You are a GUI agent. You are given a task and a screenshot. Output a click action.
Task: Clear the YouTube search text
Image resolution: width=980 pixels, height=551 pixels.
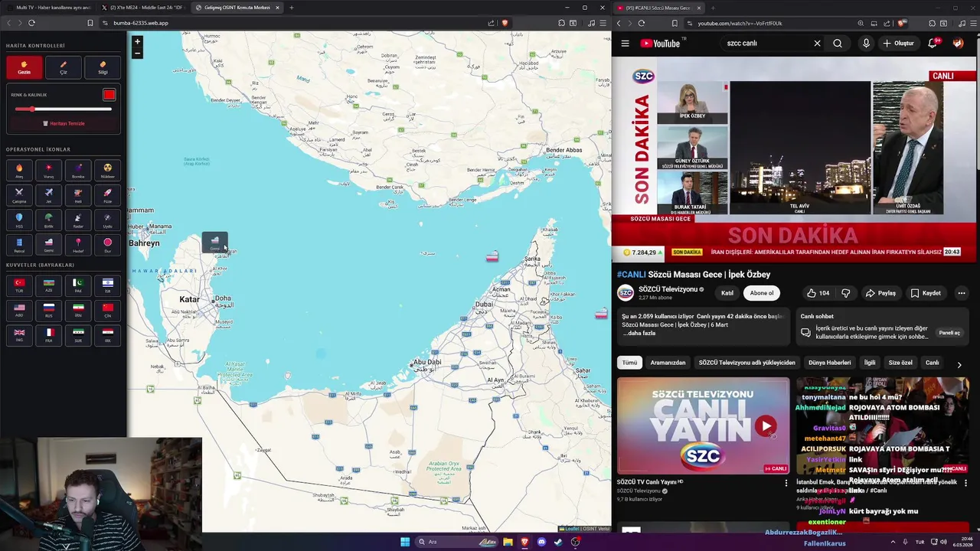[x=817, y=44]
